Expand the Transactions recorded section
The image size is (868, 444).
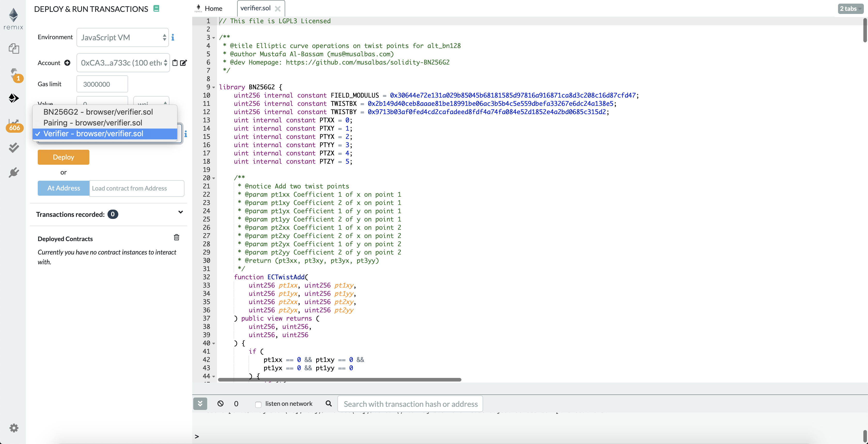tap(181, 212)
